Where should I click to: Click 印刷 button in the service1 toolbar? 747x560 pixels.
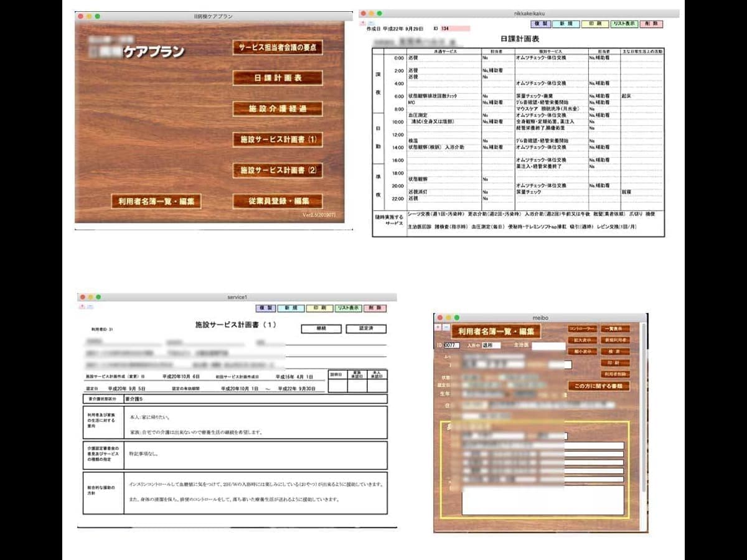319,308
